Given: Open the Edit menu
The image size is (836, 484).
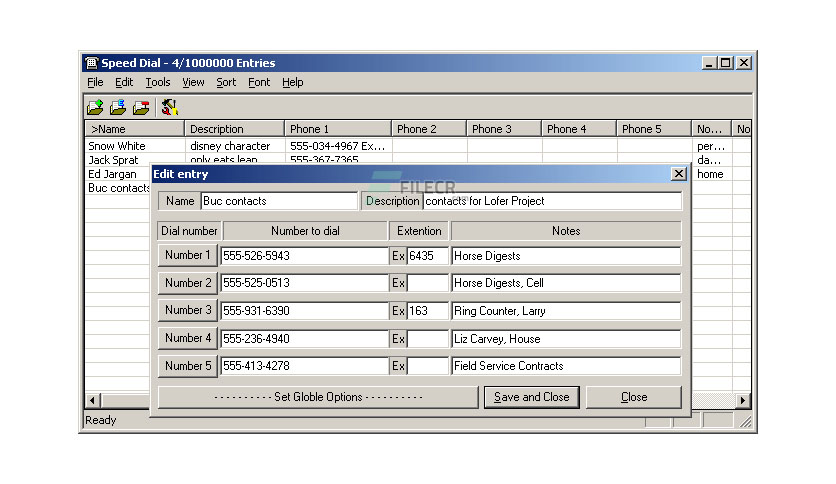Looking at the screenshot, I should [x=124, y=82].
